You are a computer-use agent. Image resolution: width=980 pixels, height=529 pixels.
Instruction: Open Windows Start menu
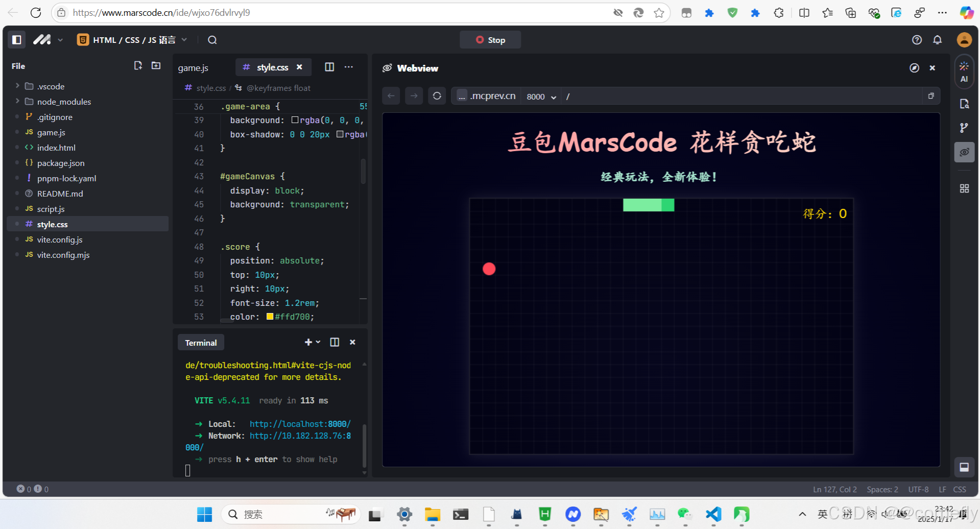point(204,514)
